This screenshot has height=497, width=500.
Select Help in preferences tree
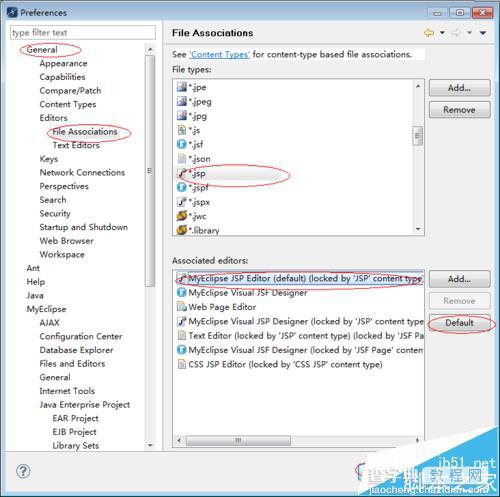pyautogui.click(x=36, y=282)
